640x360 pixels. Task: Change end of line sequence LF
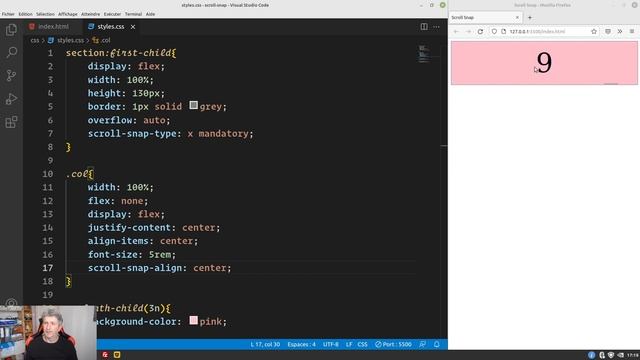click(349, 344)
